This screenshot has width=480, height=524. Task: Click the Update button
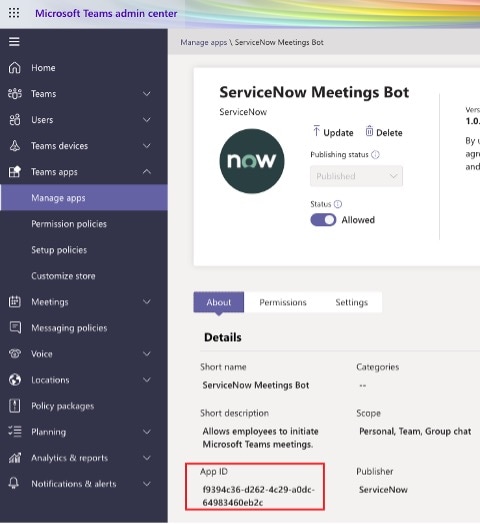coord(333,132)
